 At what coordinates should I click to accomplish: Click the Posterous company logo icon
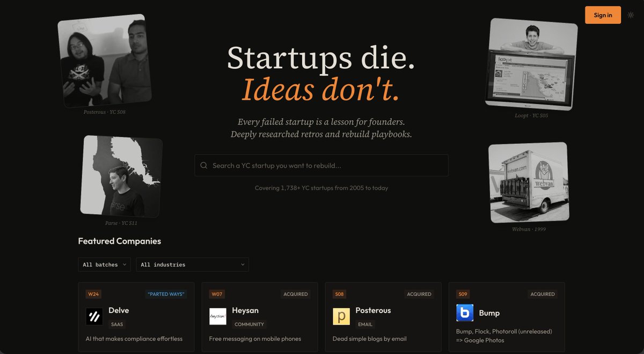coord(341,316)
